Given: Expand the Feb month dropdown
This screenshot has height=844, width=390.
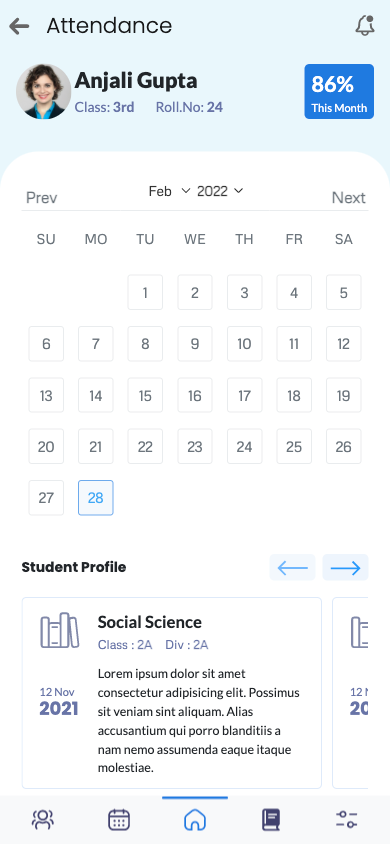Looking at the screenshot, I should coord(169,191).
